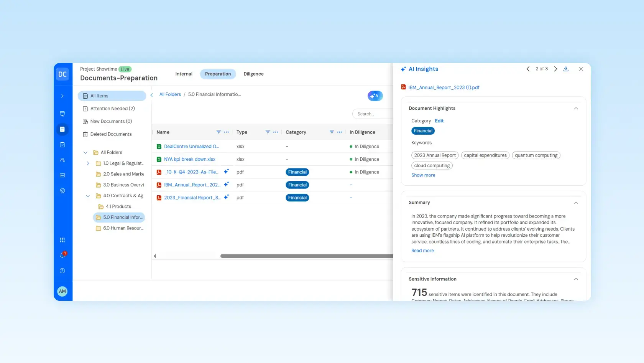Open the monitor dashboard icon in sidebar
The height and width of the screenshot is (363, 644).
pos(62,114)
